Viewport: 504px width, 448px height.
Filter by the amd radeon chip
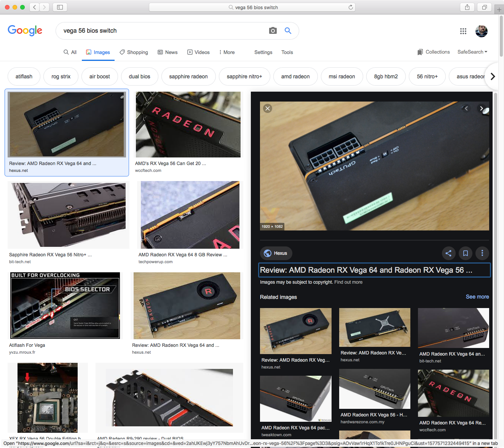(x=295, y=76)
